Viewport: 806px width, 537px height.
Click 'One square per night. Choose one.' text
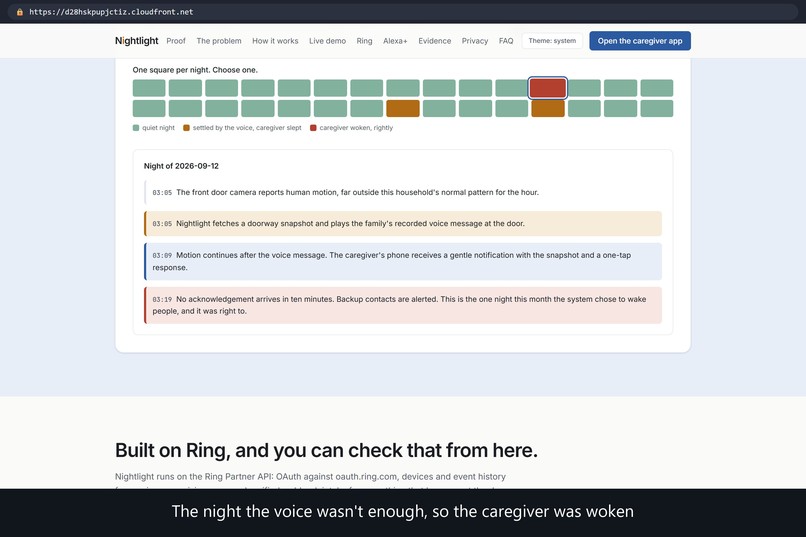coord(195,70)
